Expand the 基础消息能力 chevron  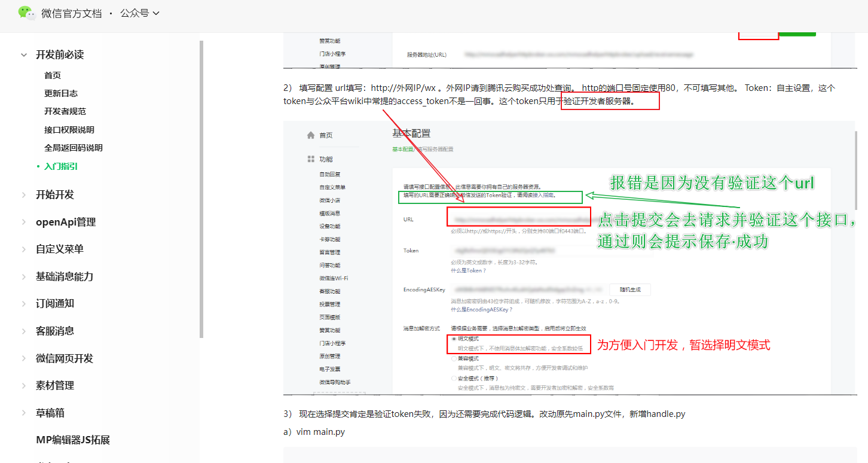point(24,276)
